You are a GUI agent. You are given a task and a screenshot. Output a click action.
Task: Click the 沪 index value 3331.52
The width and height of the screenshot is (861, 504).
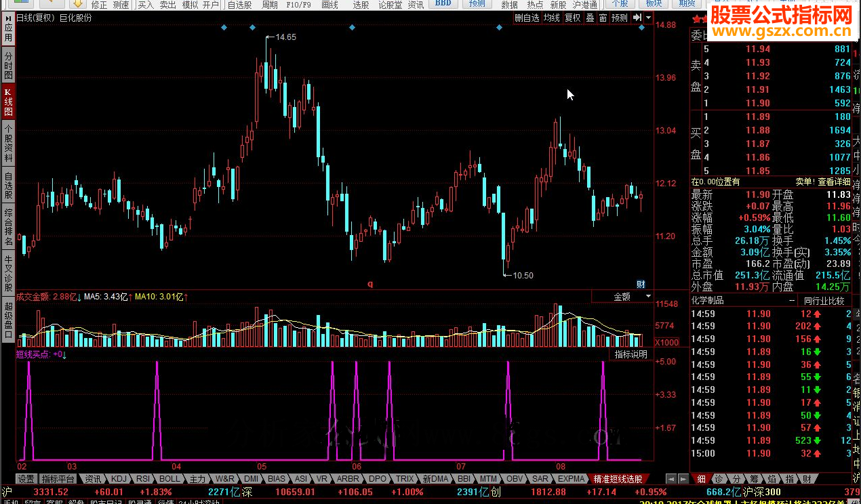(x=51, y=492)
